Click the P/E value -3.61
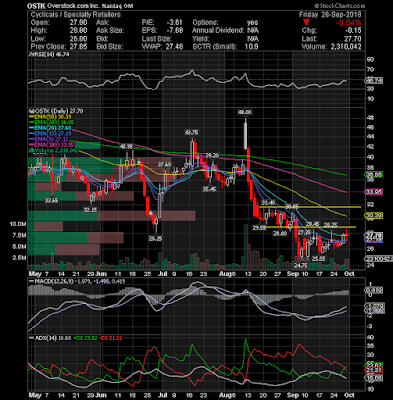The image size is (393, 400). pos(175,23)
